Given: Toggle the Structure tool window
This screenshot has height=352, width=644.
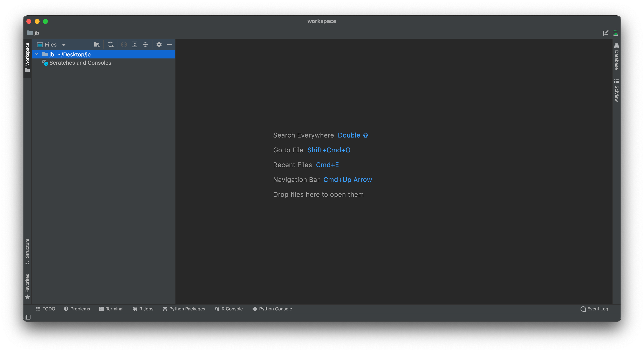Looking at the screenshot, I should [27, 251].
